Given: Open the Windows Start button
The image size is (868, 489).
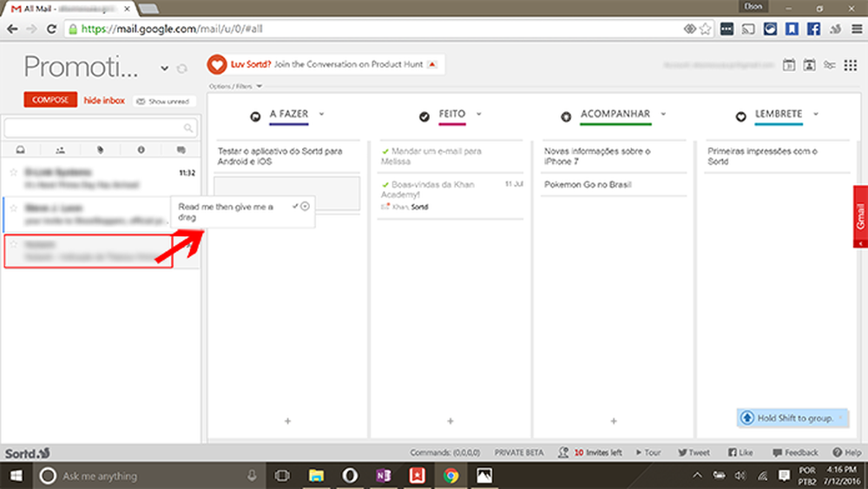Looking at the screenshot, I should 16,476.
